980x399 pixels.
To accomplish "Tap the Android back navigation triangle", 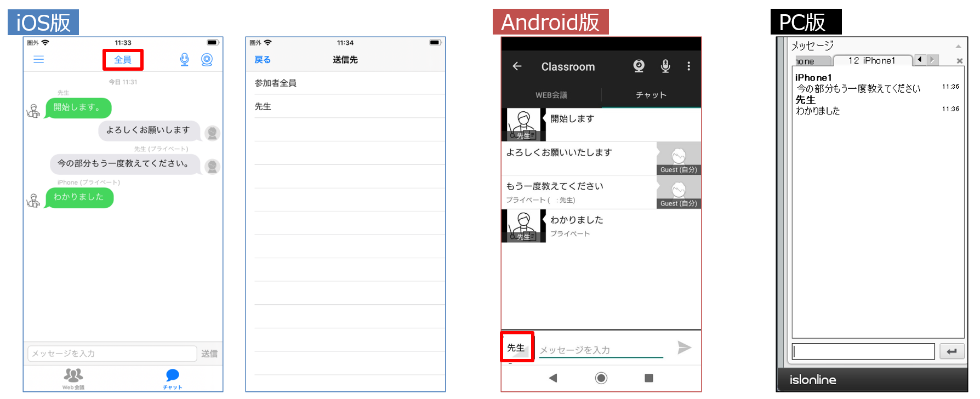I will 553,378.
